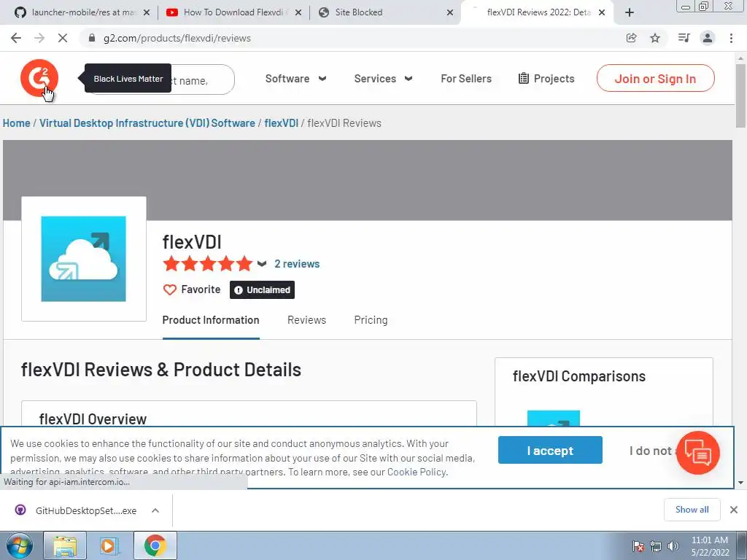Open a new tab with plus button
747x560 pixels.
click(630, 12)
